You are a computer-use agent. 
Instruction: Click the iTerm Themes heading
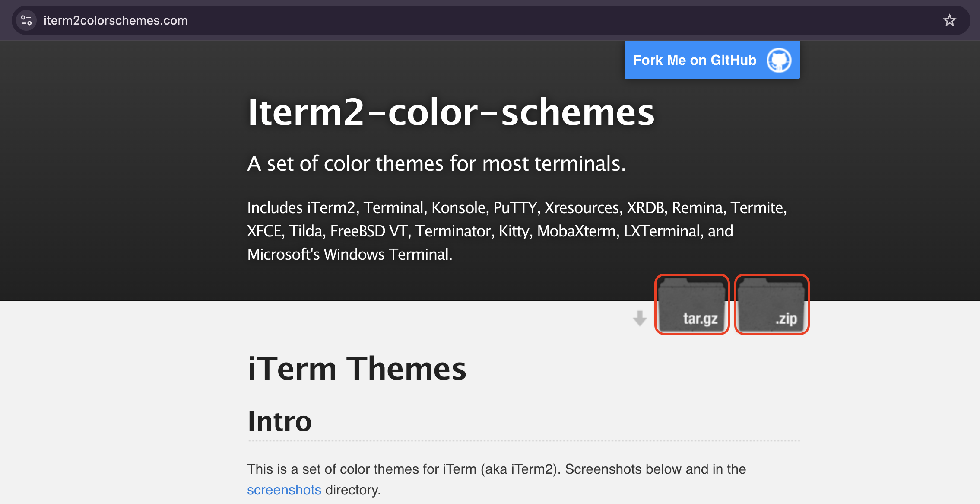[357, 369]
